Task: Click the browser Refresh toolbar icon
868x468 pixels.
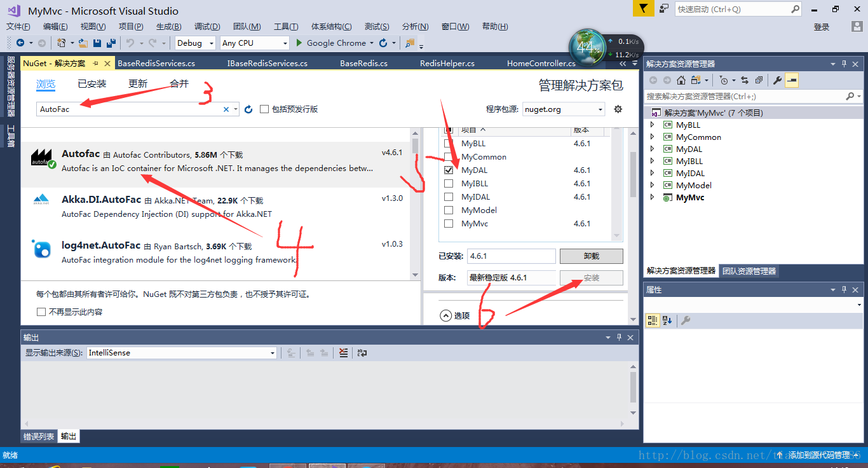Action: coord(383,43)
